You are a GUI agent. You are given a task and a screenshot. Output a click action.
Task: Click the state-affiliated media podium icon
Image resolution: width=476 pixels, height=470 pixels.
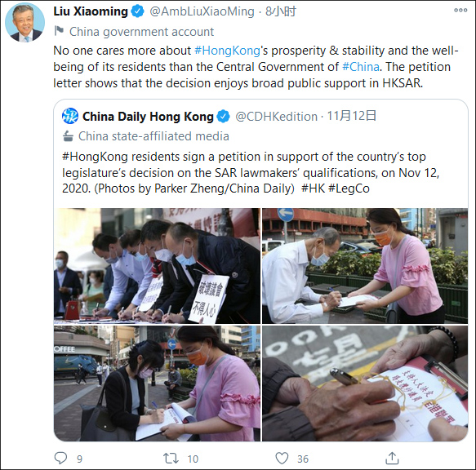68,136
